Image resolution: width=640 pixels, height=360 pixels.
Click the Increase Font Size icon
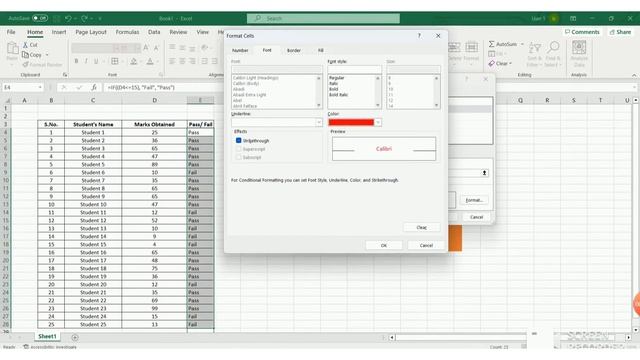(146, 48)
